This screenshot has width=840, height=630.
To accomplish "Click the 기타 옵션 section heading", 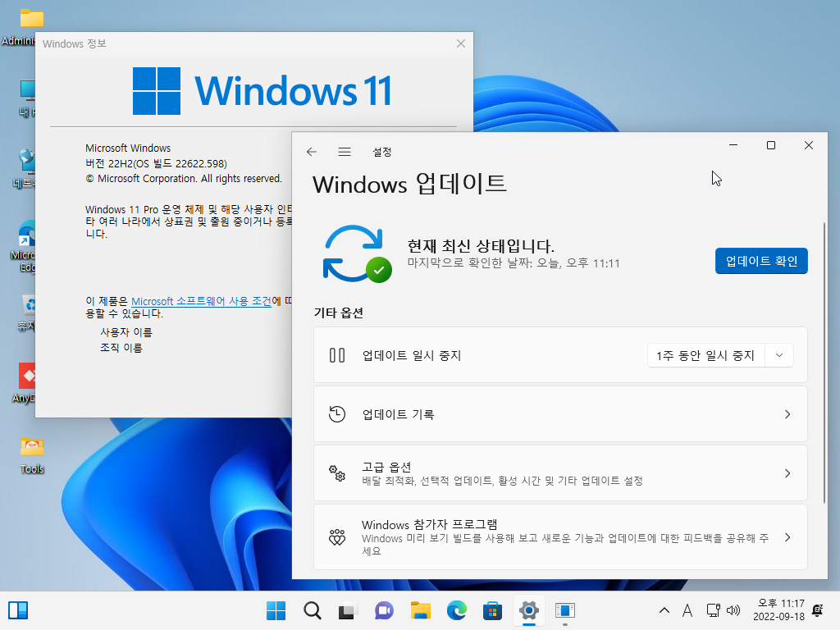I will [x=339, y=313].
